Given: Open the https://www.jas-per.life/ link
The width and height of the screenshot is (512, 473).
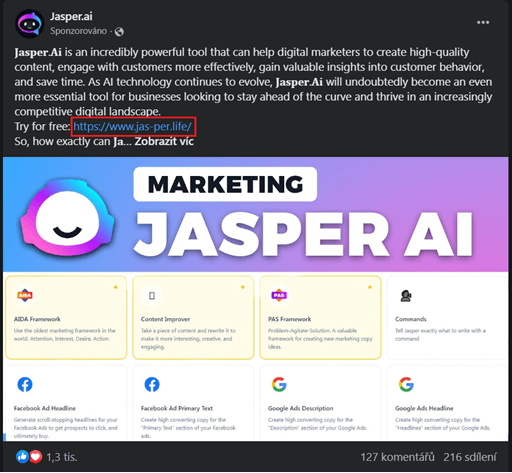Looking at the screenshot, I should [133, 127].
